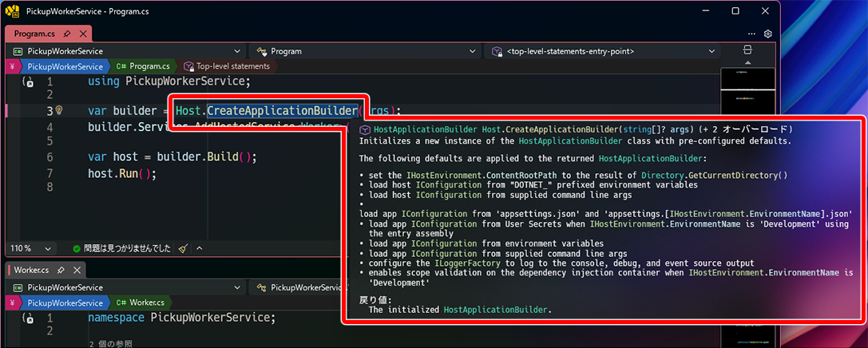Click the scroll up arrow above the minimap

(x=747, y=62)
